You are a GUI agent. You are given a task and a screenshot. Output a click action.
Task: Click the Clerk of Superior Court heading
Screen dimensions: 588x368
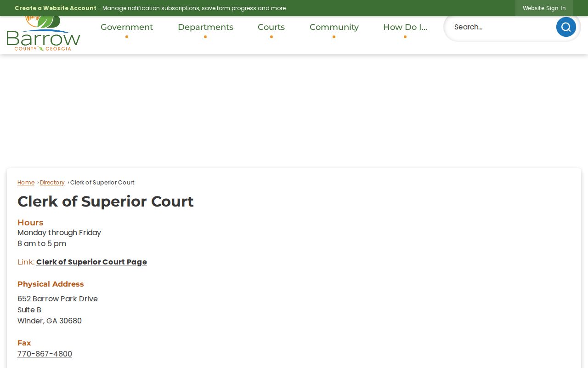pyautogui.click(x=106, y=201)
